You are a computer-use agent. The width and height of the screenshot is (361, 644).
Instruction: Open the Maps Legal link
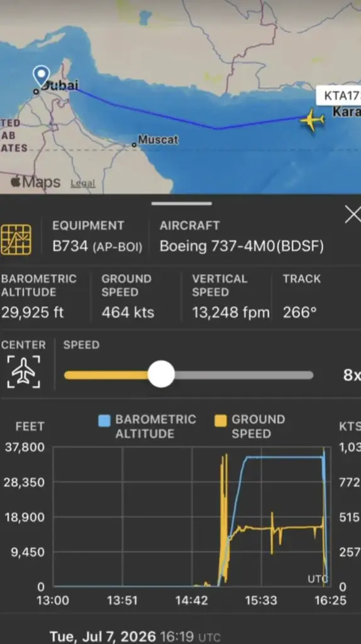(x=82, y=183)
